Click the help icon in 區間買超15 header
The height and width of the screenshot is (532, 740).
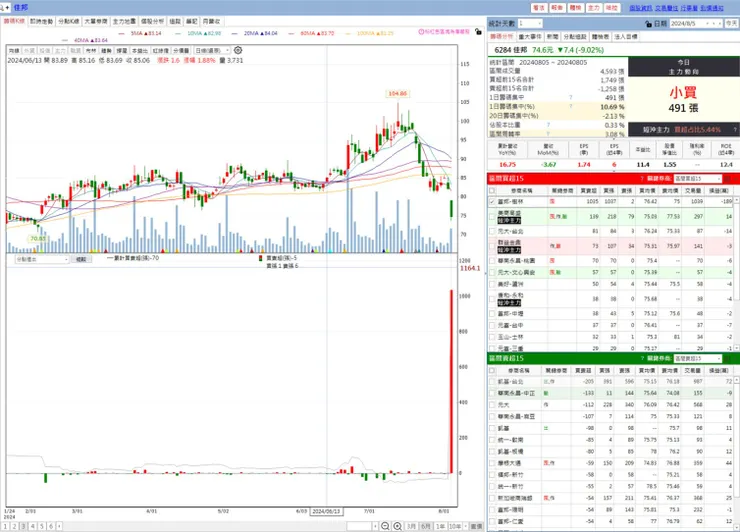tap(642, 179)
